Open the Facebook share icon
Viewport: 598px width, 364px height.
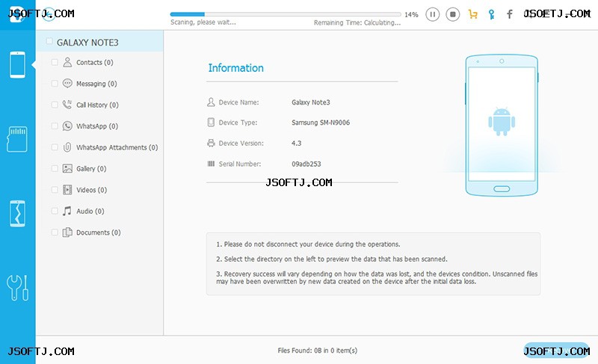click(510, 14)
